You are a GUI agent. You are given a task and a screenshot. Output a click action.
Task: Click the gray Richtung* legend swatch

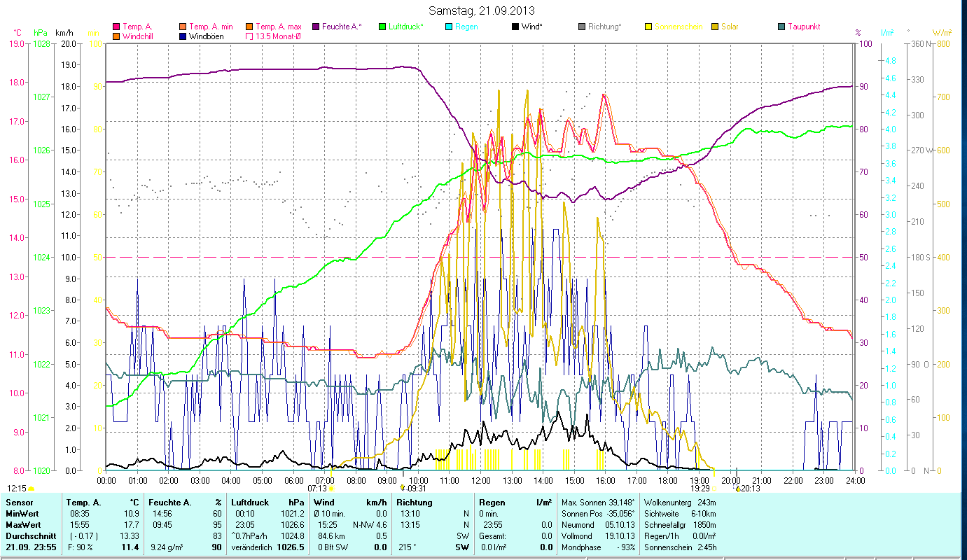click(x=582, y=27)
